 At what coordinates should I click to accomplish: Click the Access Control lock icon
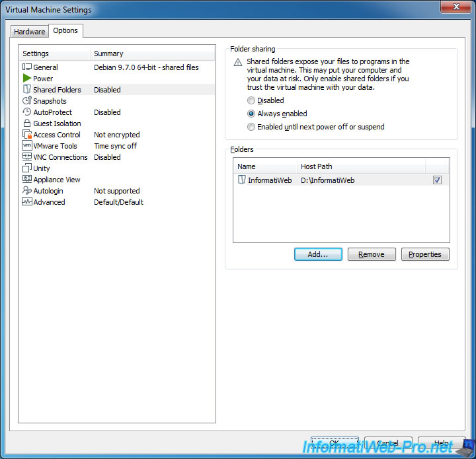[26, 134]
